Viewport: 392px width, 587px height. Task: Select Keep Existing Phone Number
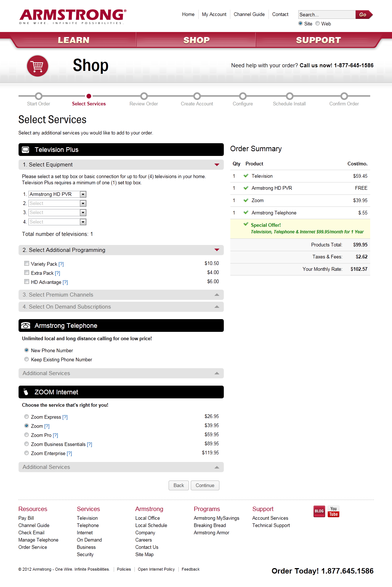pos(27,359)
